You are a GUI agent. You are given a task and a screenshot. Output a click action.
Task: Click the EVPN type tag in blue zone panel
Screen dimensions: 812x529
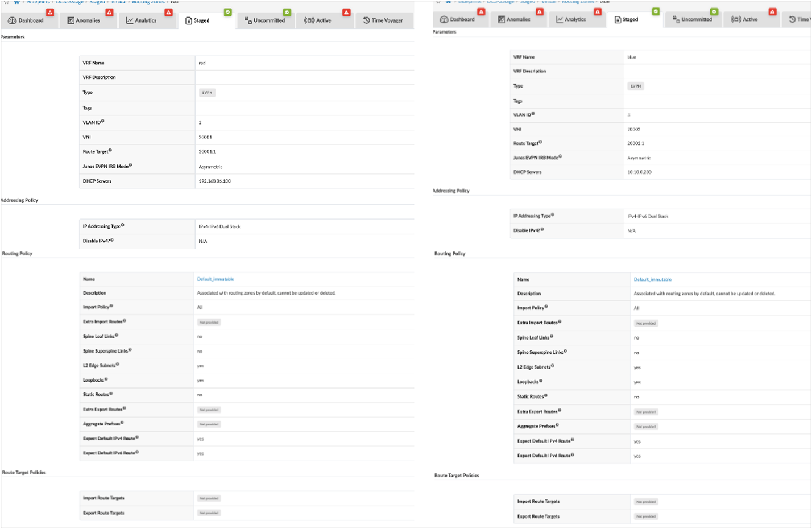636,86
